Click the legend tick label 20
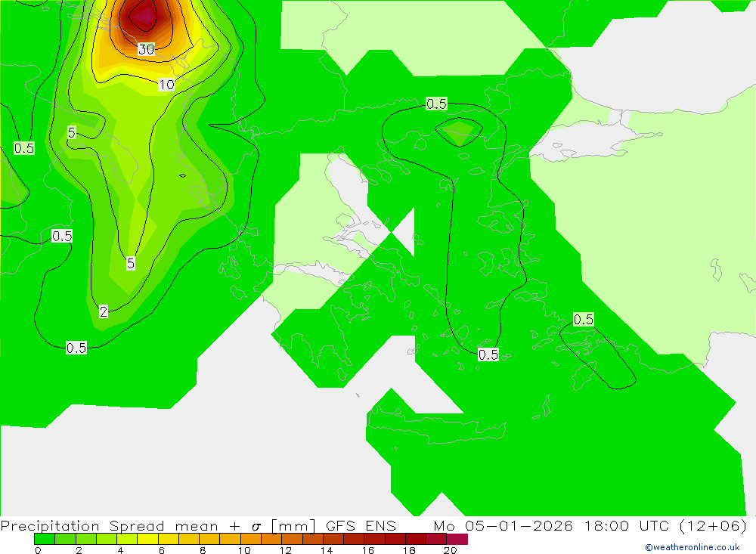Viewport: 756px width, 554px height. 450,550
